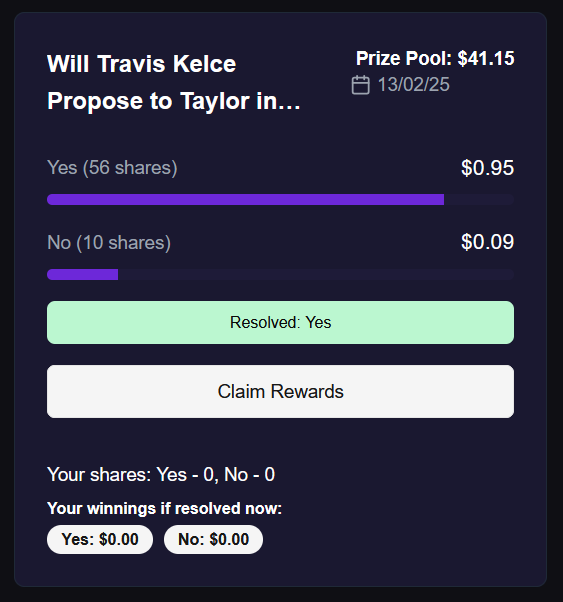The height and width of the screenshot is (602, 563).
Task: Click the 13/02/25 date text
Action: [414, 85]
